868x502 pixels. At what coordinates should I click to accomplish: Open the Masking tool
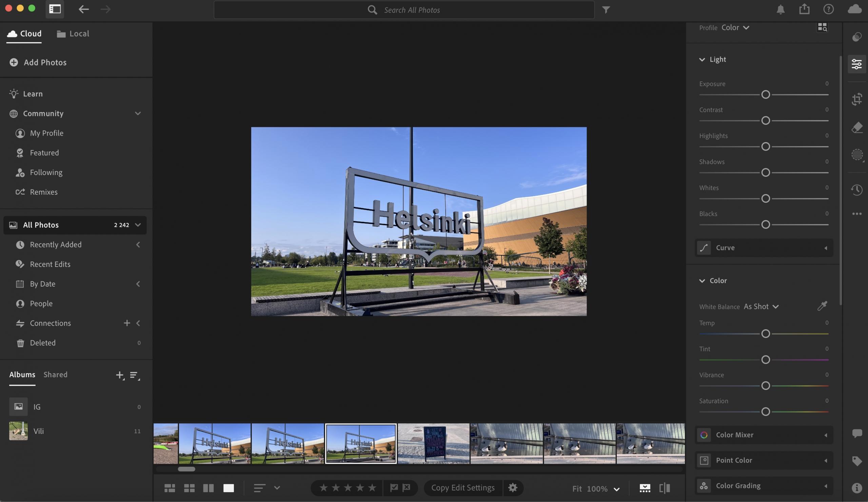coord(856,154)
